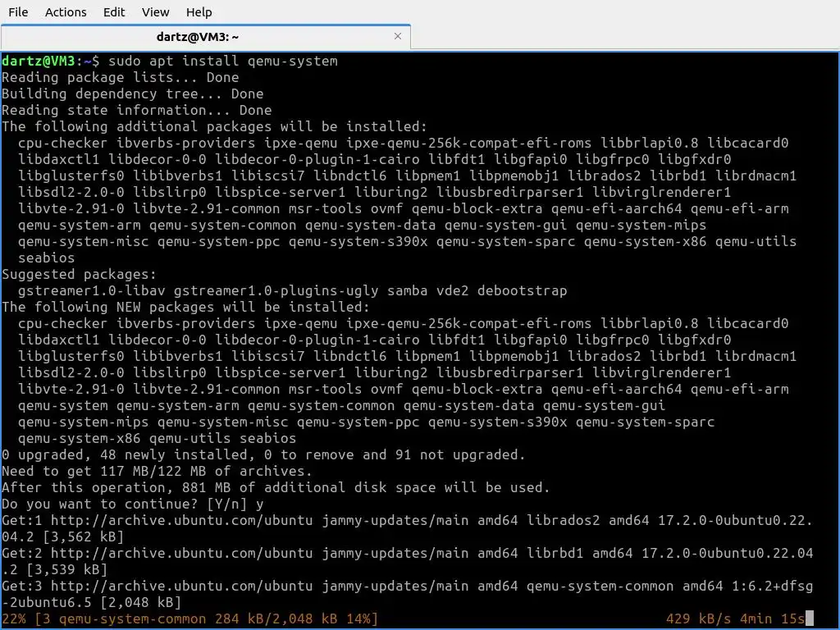Click the 'Suggested packages:' heading
The height and width of the screenshot is (630, 840).
[79, 274]
